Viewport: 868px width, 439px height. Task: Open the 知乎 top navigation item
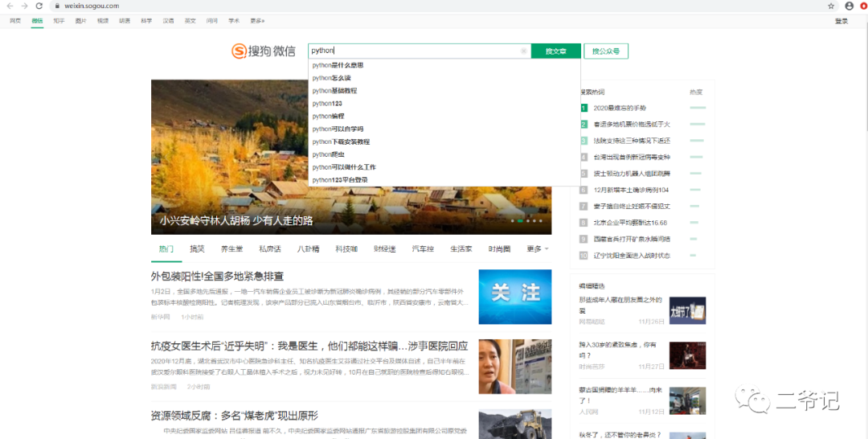[x=59, y=20]
